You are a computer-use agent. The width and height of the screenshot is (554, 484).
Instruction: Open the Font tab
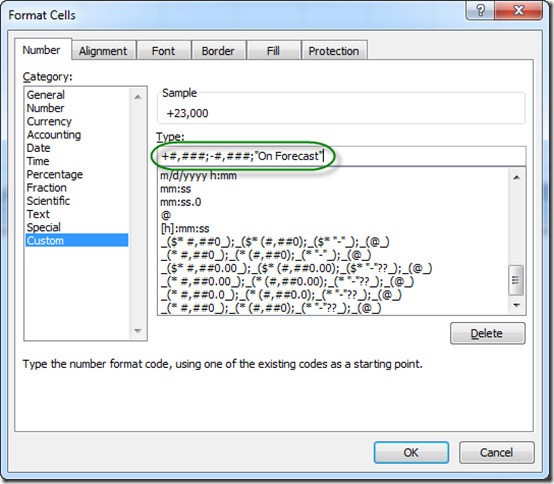click(x=163, y=51)
